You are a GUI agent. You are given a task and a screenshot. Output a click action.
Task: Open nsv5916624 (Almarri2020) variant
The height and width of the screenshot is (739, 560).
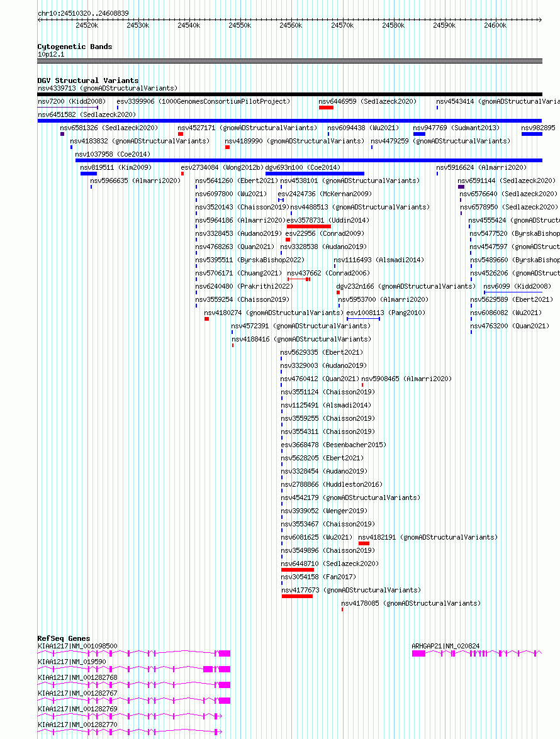(481, 167)
